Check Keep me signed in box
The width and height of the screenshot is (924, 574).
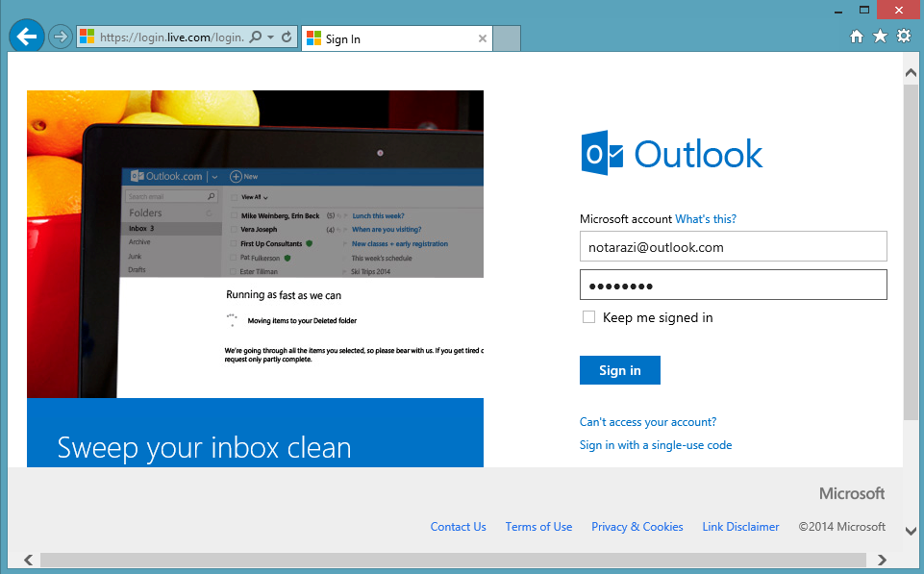pyautogui.click(x=588, y=317)
